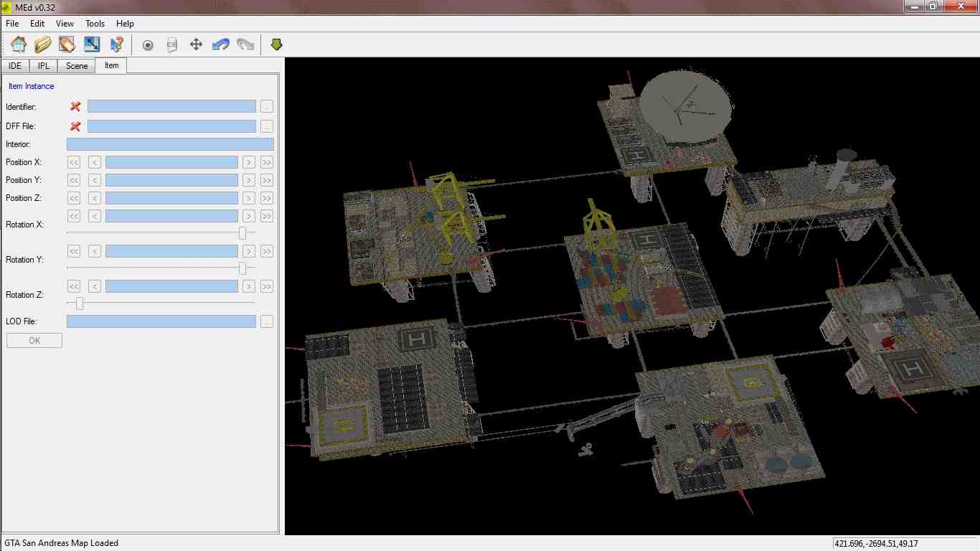The image size is (980, 551).
Task: Select the four-way move arrows tool
Action: click(x=196, y=44)
